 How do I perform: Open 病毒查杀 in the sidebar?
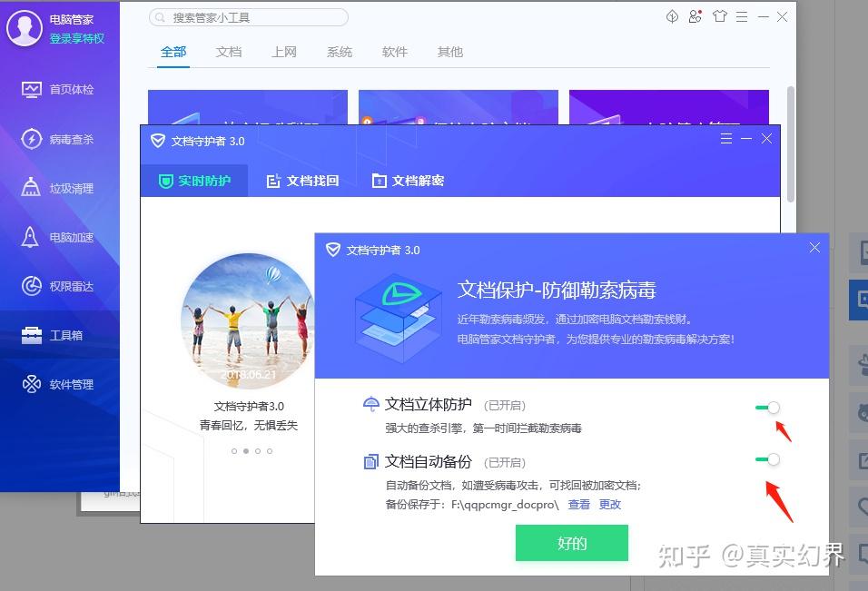coord(60,139)
